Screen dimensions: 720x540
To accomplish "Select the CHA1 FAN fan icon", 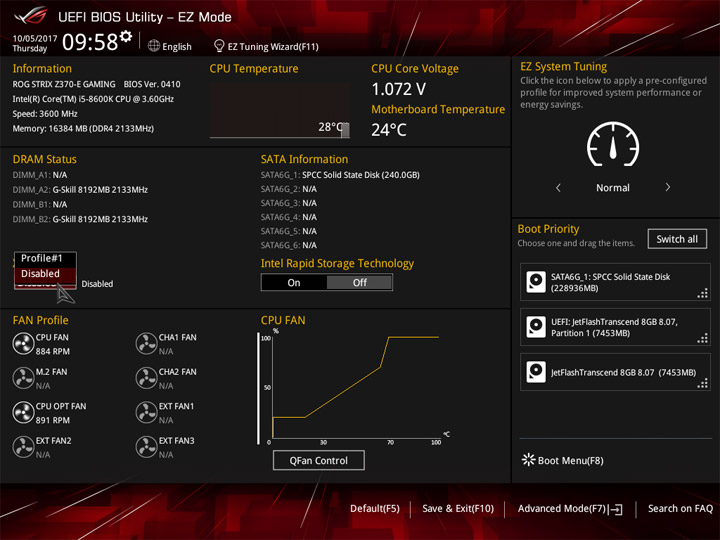I will point(146,343).
